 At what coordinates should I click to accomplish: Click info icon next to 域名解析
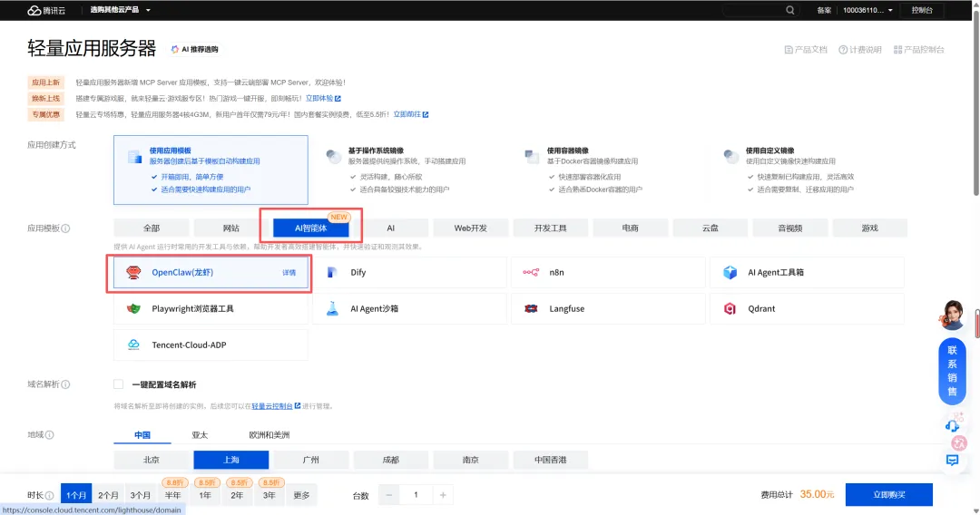(65, 384)
